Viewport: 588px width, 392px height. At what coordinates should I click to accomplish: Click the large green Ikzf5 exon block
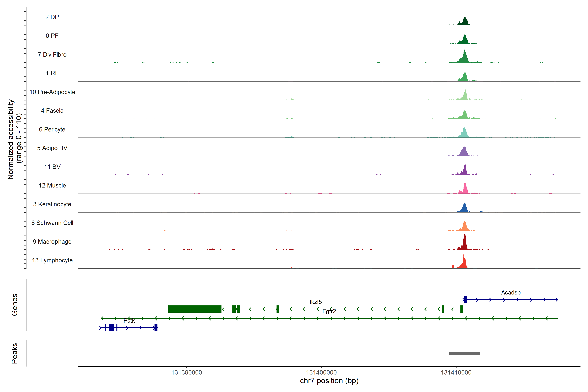pyautogui.click(x=195, y=309)
